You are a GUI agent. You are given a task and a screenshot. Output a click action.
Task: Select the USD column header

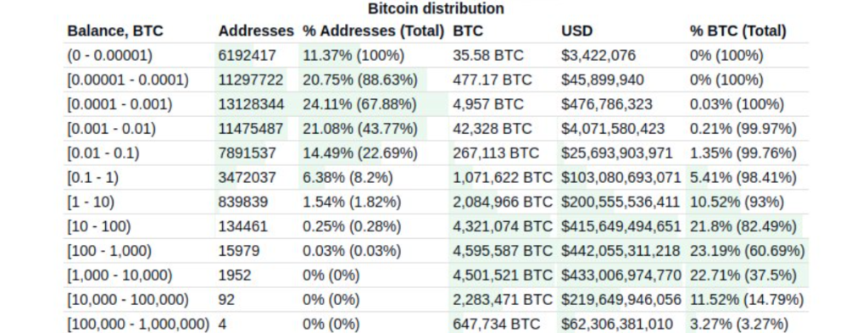click(576, 31)
